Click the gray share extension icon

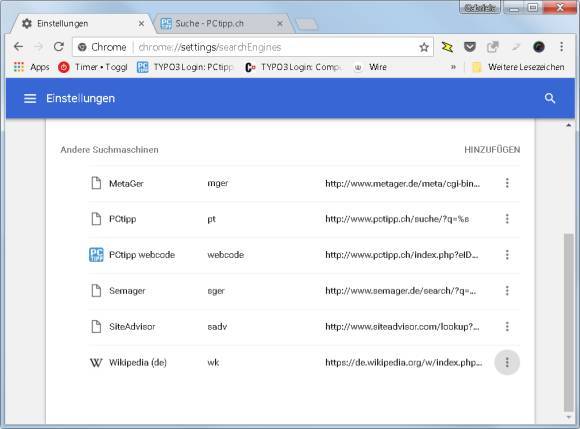point(492,47)
